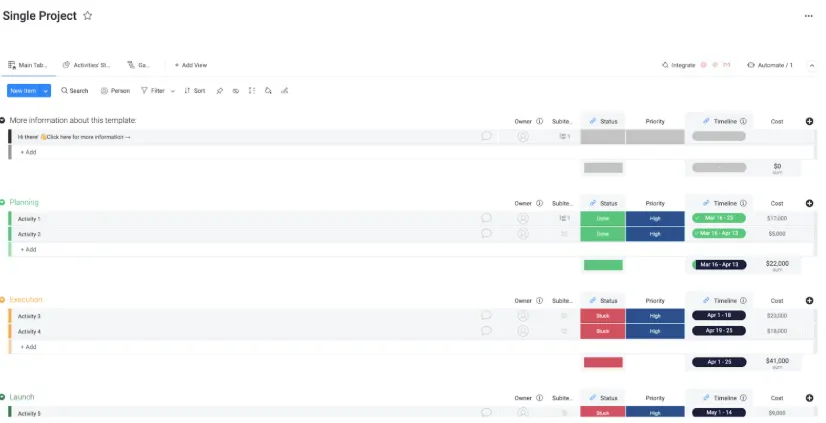Image resolution: width=826 pixels, height=423 pixels.
Task: Switch to the Gantt view tab
Action: 139,65
